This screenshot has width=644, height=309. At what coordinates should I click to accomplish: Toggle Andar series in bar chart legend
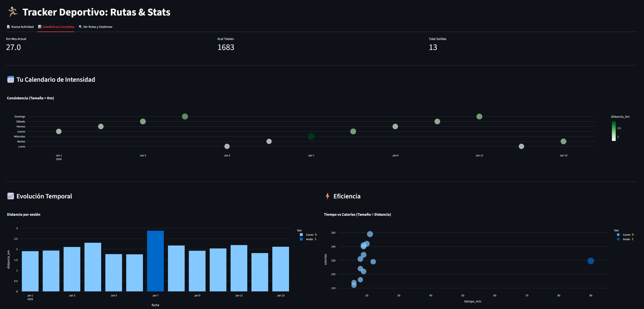tap(309, 239)
